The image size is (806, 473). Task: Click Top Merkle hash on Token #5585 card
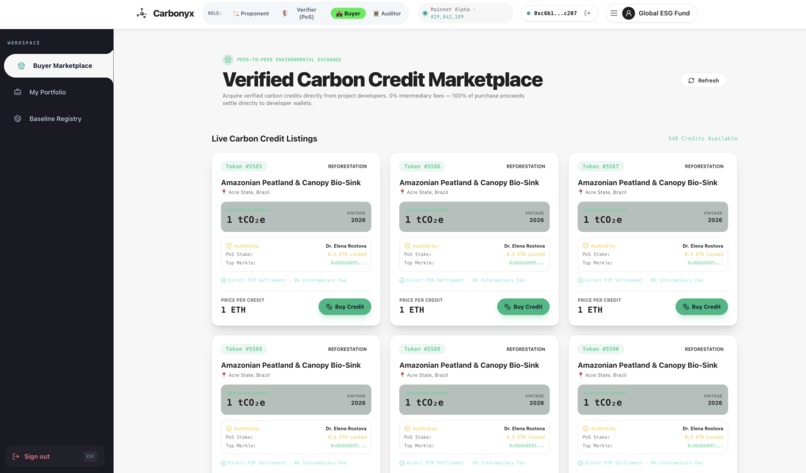click(349, 263)
